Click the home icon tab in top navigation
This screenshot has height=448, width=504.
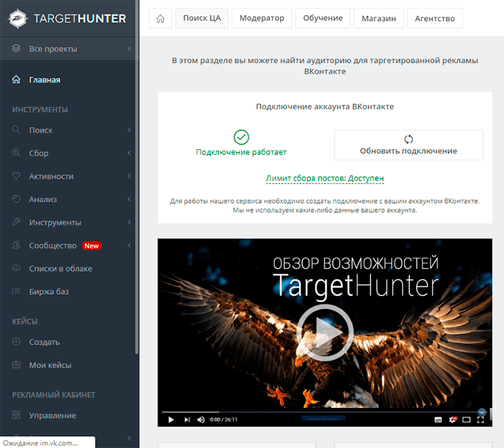pyautogui.click(x=160, y=18)
